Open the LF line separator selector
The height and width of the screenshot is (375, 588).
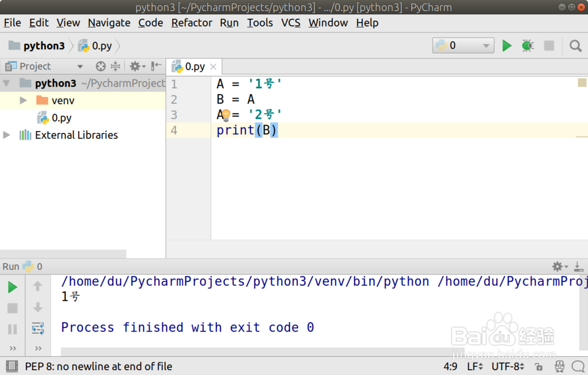475,366
